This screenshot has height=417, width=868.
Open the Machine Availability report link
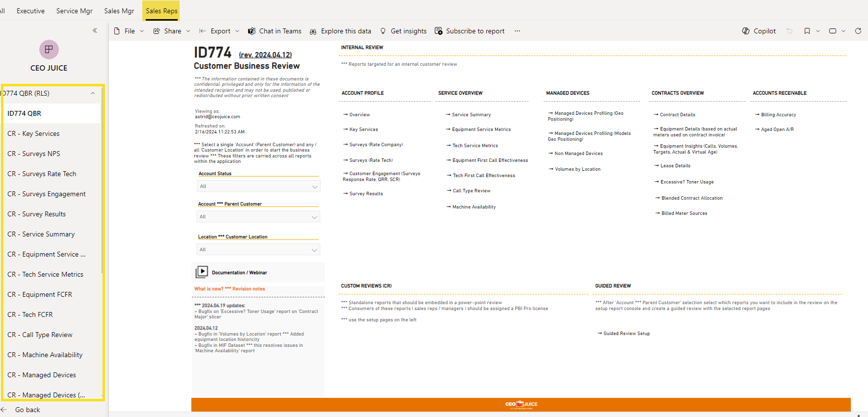click(471, 207)
